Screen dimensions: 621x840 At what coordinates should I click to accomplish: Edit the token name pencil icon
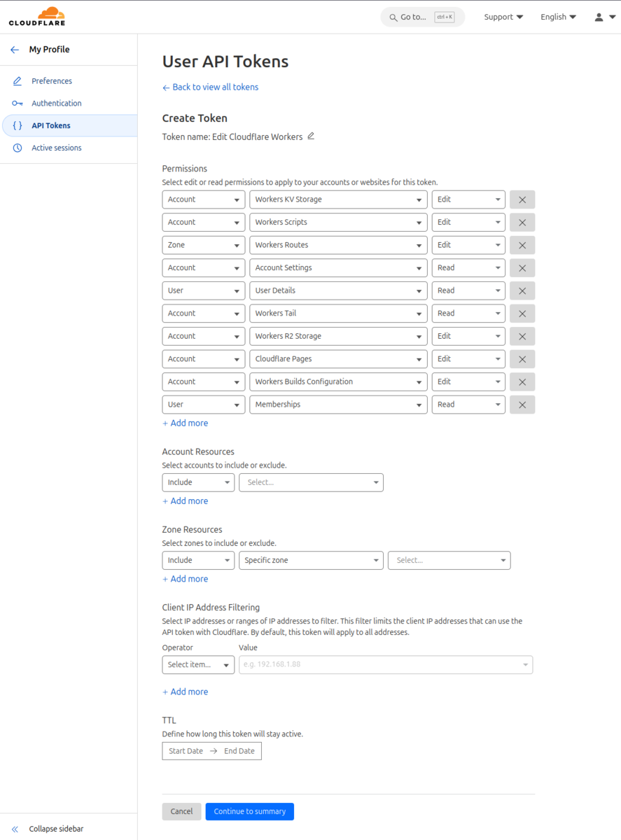[x=311, y=136]
